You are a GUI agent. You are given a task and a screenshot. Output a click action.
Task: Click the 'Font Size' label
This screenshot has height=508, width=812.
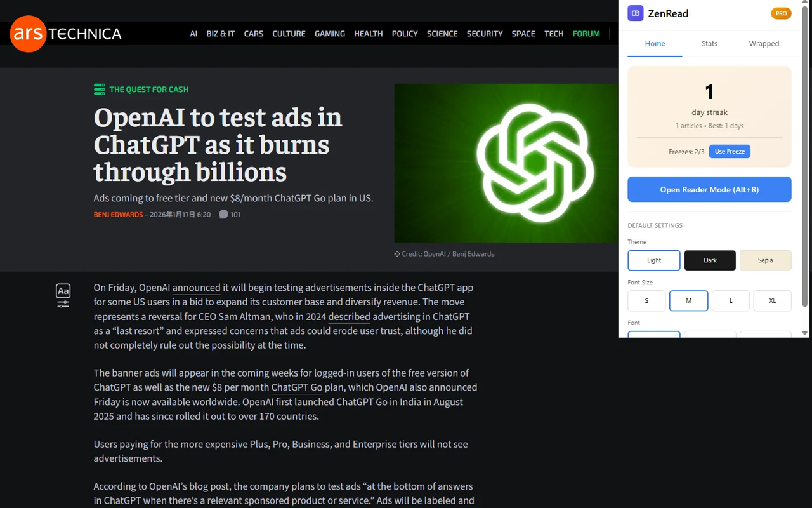tap(640, 283)
